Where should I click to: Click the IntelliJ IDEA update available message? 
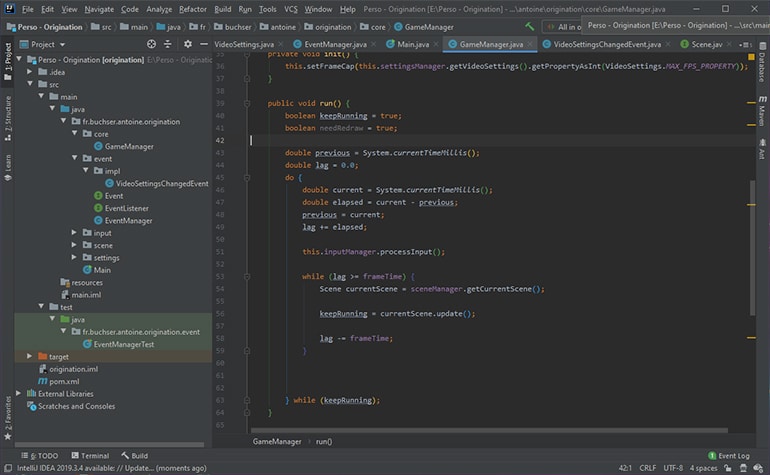(111, 468)
